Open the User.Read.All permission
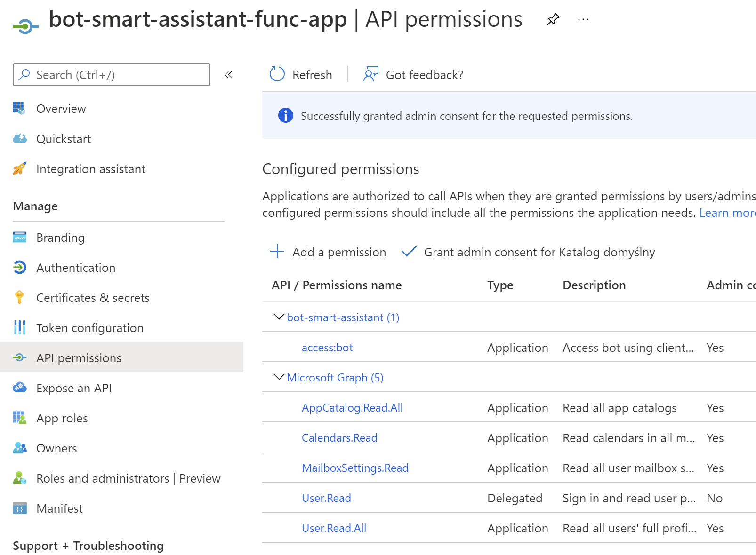This screenshot has width=756, height=555. 334,528
